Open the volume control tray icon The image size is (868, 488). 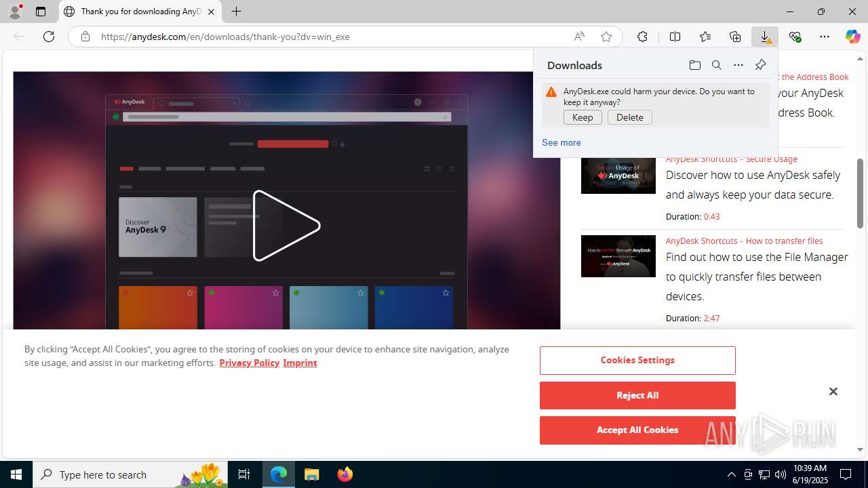[780, 474]
